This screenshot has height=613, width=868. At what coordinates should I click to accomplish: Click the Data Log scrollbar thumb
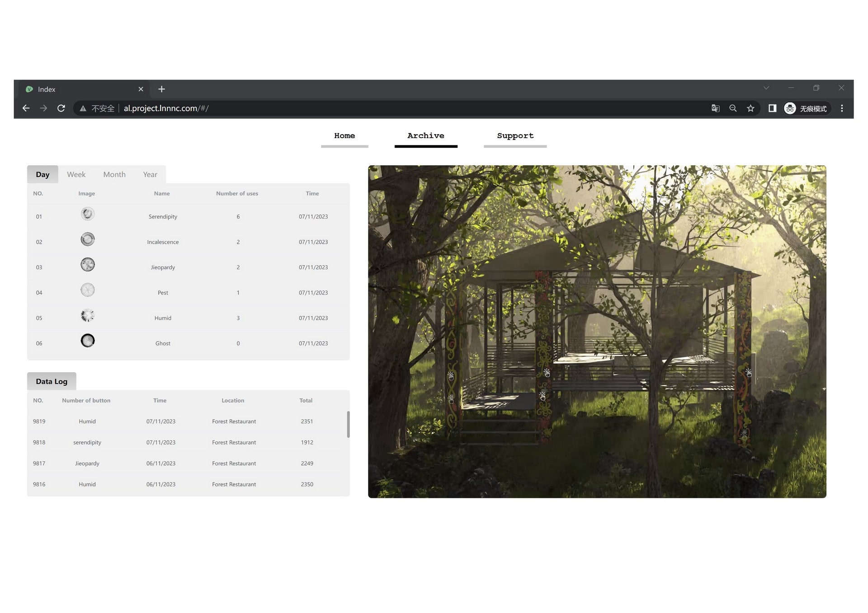[x=348, y=424]
